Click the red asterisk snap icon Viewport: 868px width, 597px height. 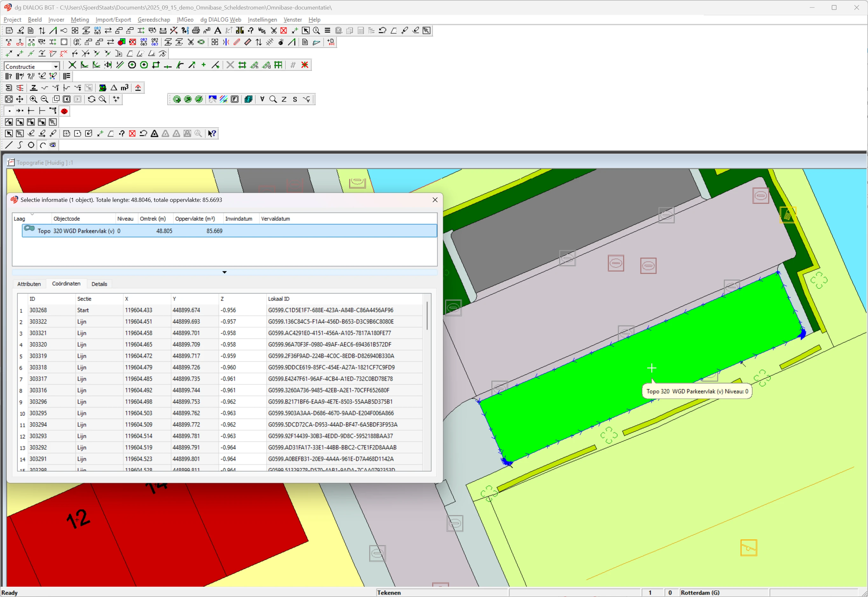pos(305,65)
